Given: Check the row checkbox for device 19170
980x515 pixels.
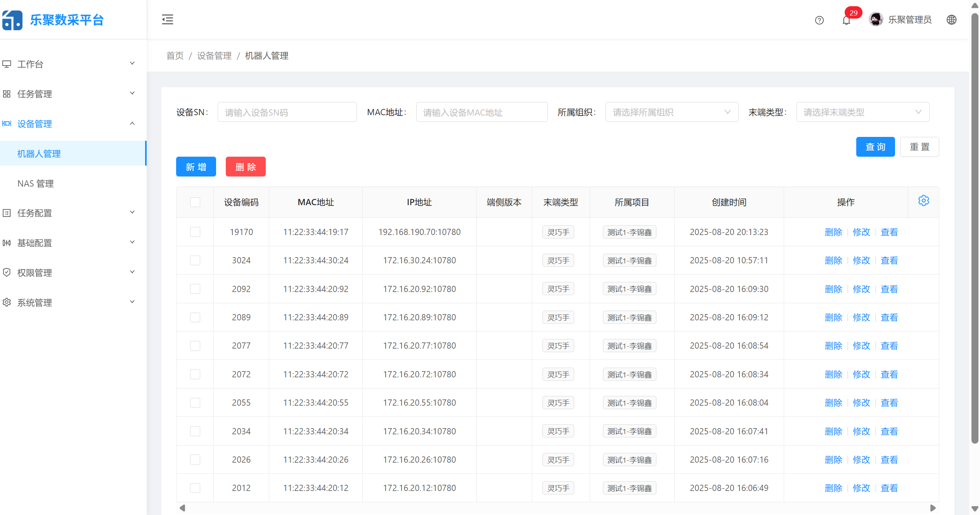Looking at the screenshot, I should 195,232.
